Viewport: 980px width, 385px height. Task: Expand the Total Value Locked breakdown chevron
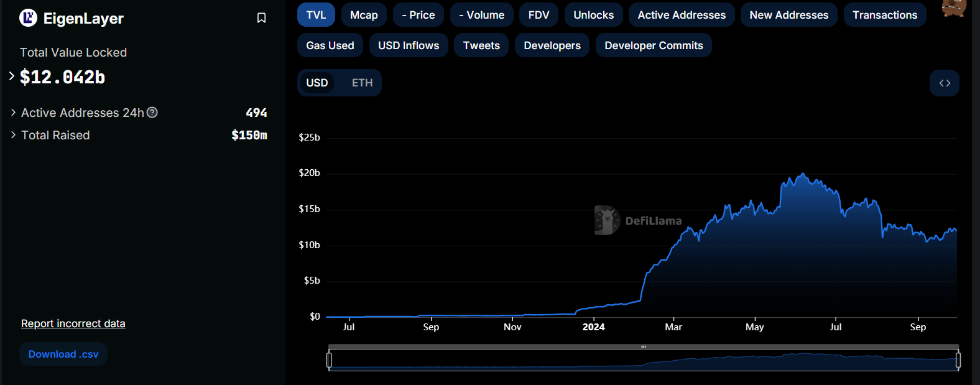pos(12,76)
